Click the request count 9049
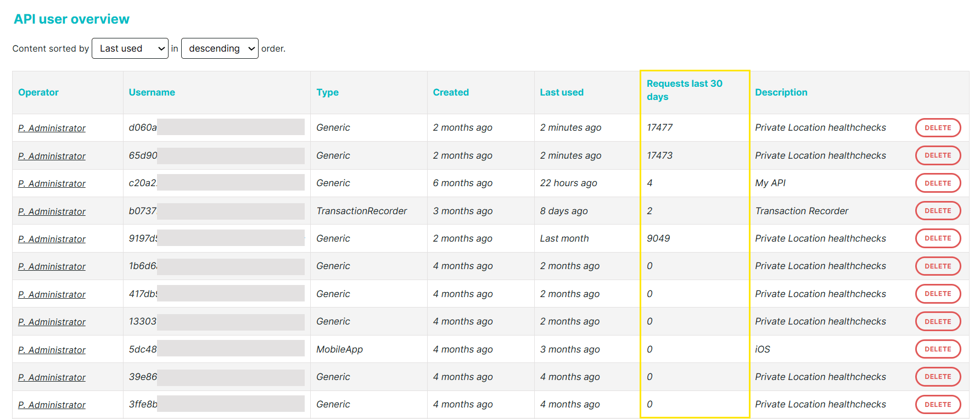980x419 pixels. pos(658,238)
